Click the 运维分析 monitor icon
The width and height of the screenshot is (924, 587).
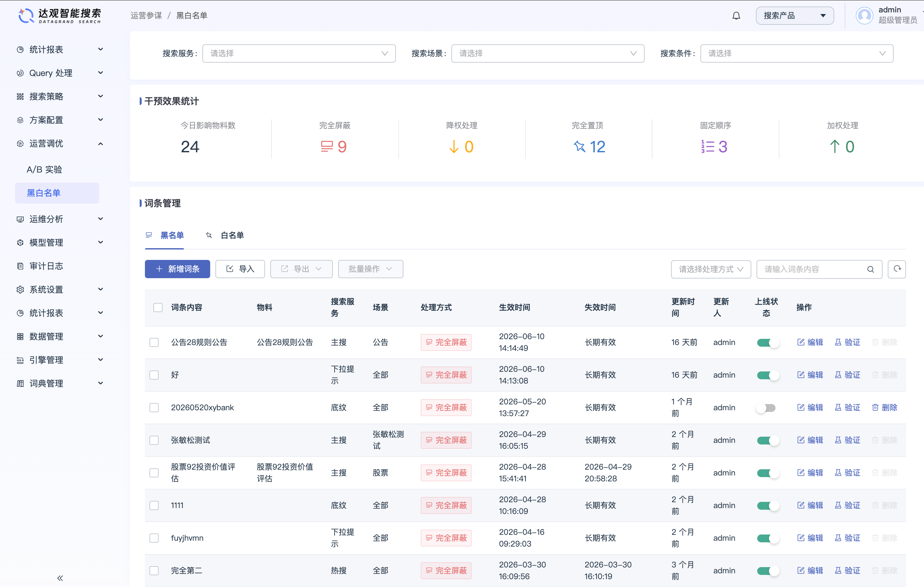pos(20,219)
